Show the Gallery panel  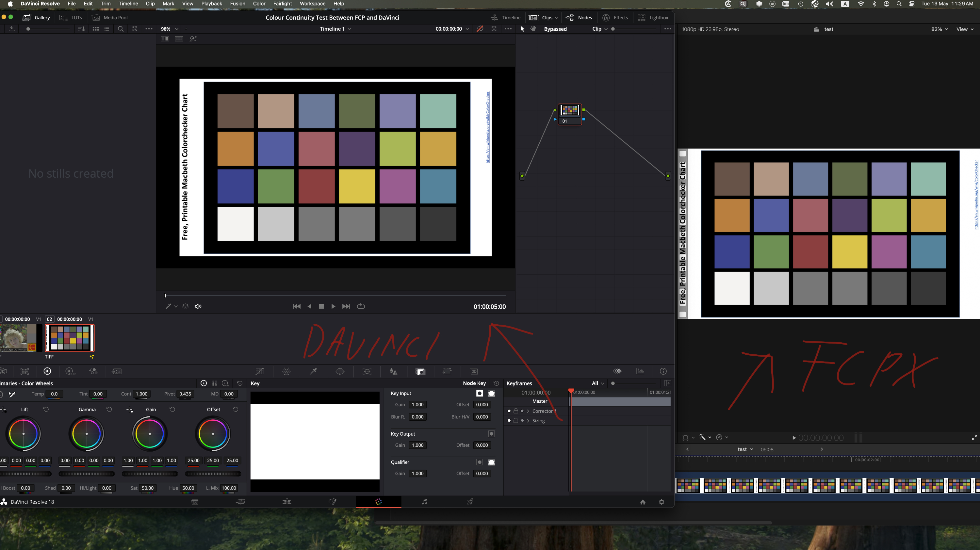tap(37, 18)
